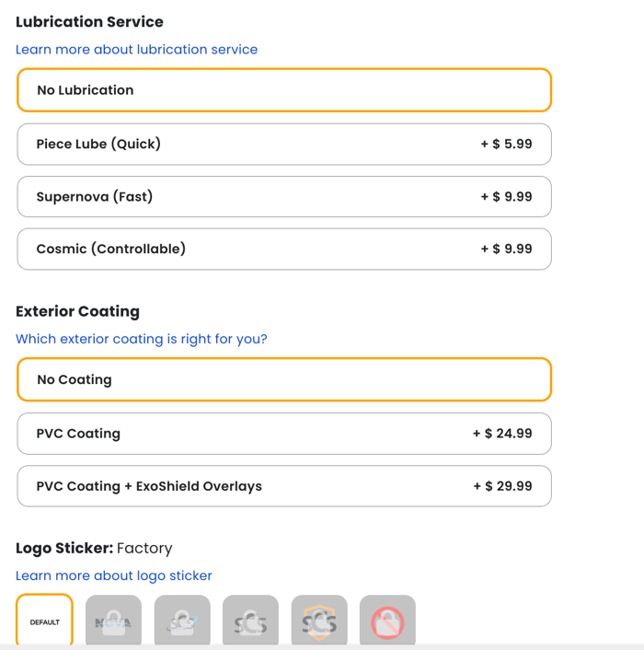The width and height of the screenshot is (644, 650).
Task: Click the + $ 29.99 price label
Action: tap(502, 486)
